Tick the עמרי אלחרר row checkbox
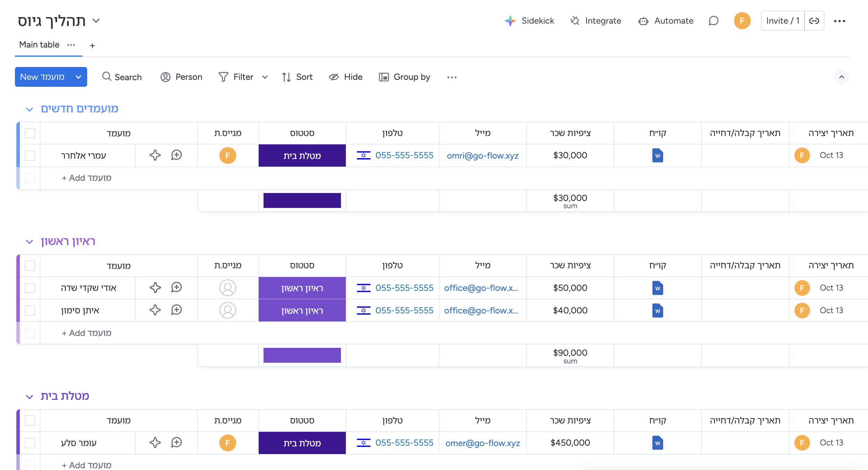Image resolution: width=868 pixels, height=470 pixels. (x=30, y=156)
